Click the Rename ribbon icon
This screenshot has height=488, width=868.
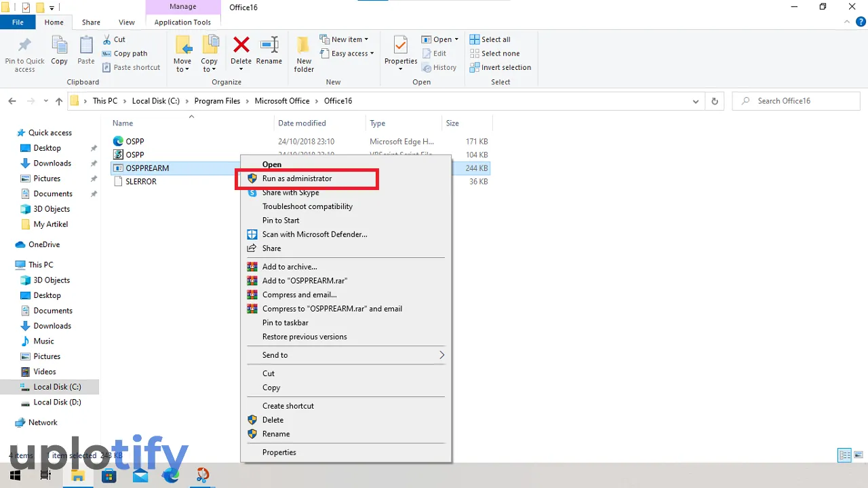click(269, 45)
